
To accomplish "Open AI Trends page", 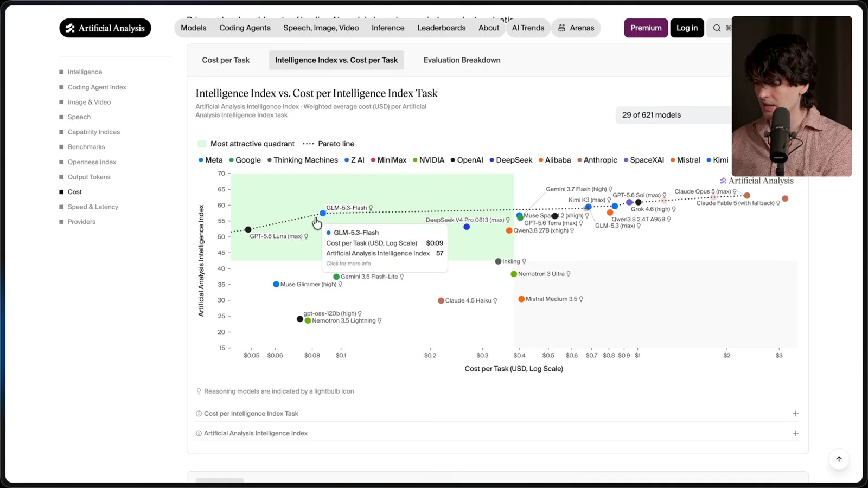I will click(528, 28).
